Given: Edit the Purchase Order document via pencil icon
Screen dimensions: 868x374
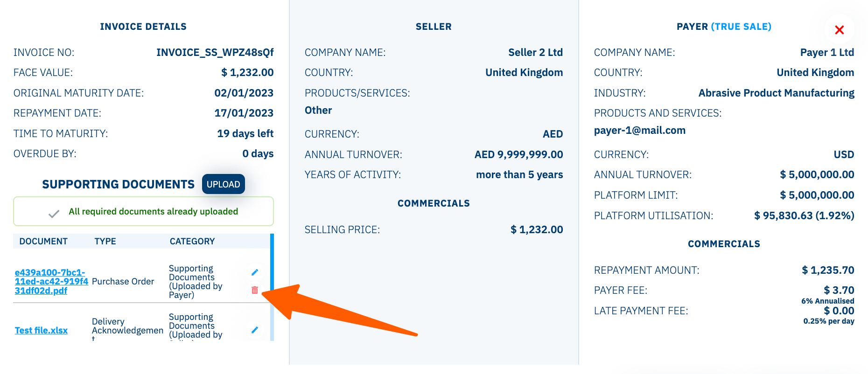Looking at the screenshot, I should click(x=255, y=272).
